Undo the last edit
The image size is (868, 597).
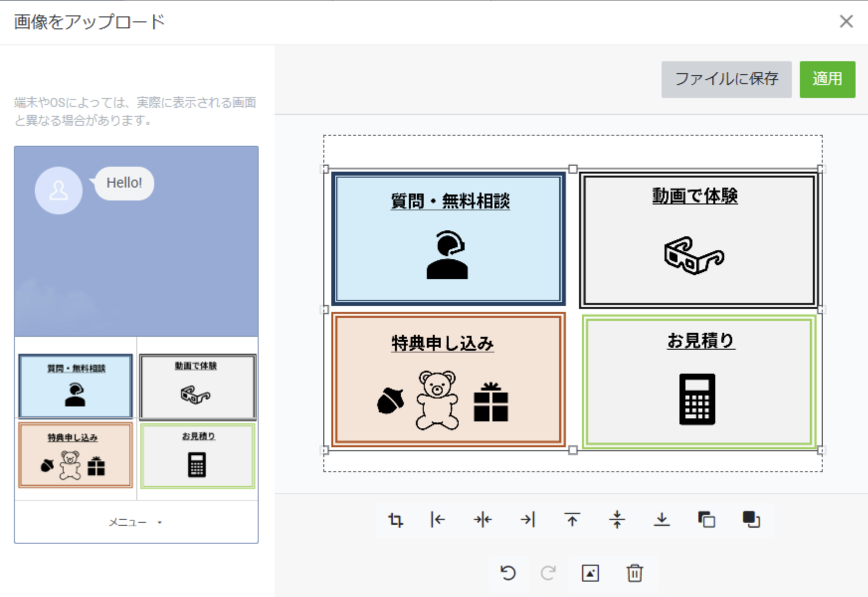pyautogui.click(x=508, y=573)
